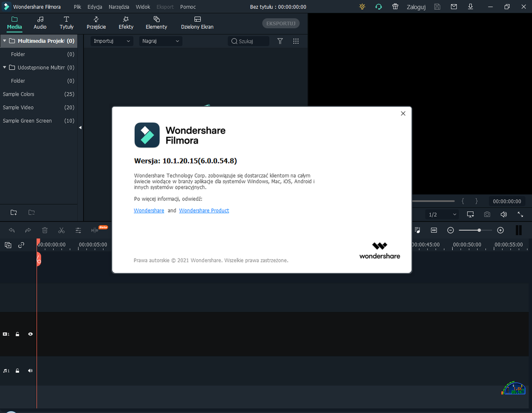Click the trash delete icon in timeline toolbar
This screenshot has width=532, height=413.
point(45,230)
